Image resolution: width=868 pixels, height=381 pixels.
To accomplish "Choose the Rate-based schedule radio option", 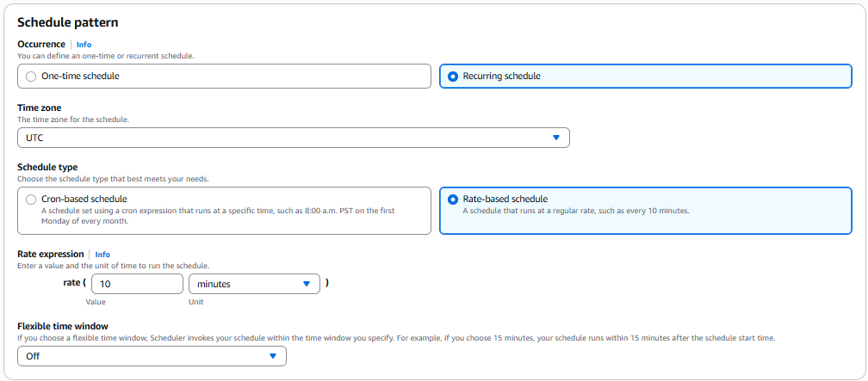I will (454, 200).
